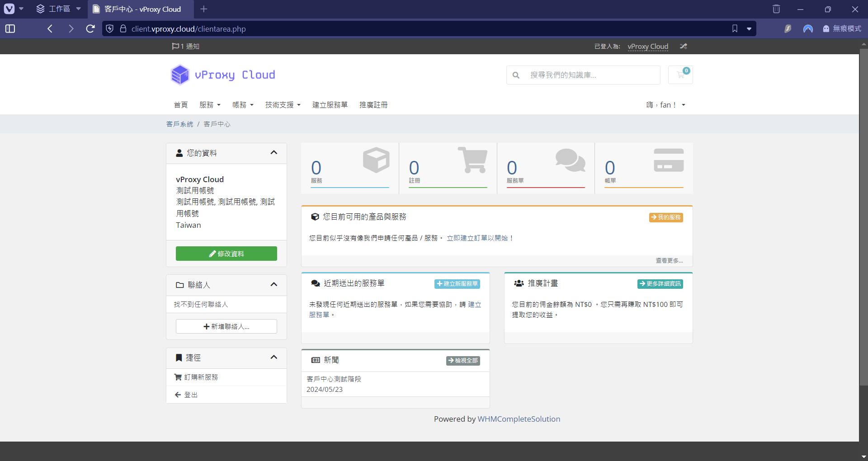The width and height of the screenshot is (868, 461).
Task: Click the 註冊 shopping cart tile icon
Action: (x=473, y=160)
